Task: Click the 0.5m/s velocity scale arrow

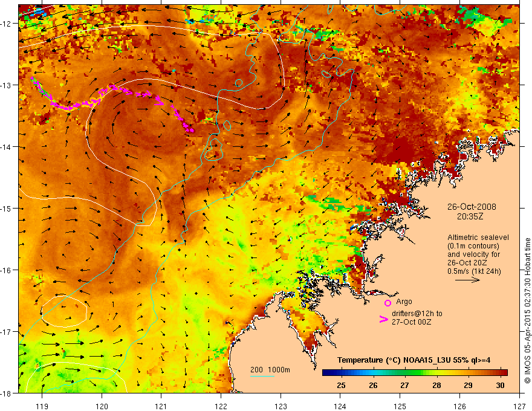Action: [x=467, y=280]
